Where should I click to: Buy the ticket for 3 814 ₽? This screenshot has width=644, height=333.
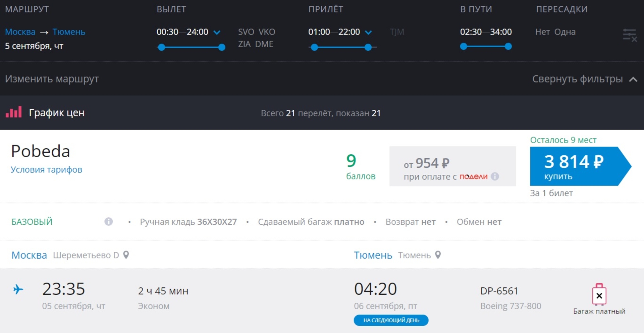(x=575, y=166)
